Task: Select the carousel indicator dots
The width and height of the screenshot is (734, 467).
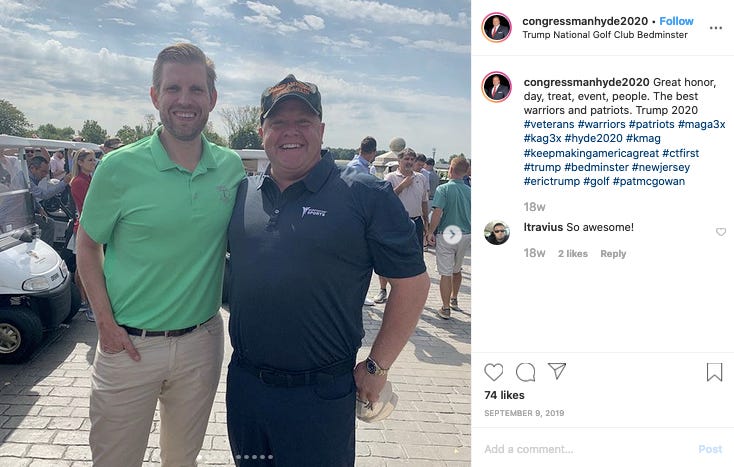Action: (x=254, y=457)
